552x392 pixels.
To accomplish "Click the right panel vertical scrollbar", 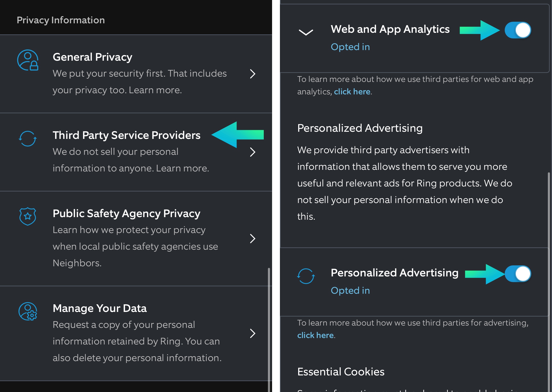I will click(x=549, y=266).
